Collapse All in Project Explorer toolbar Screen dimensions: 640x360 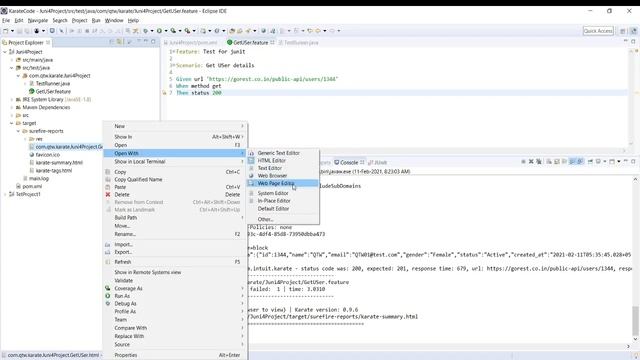click(x=111, y=42)
